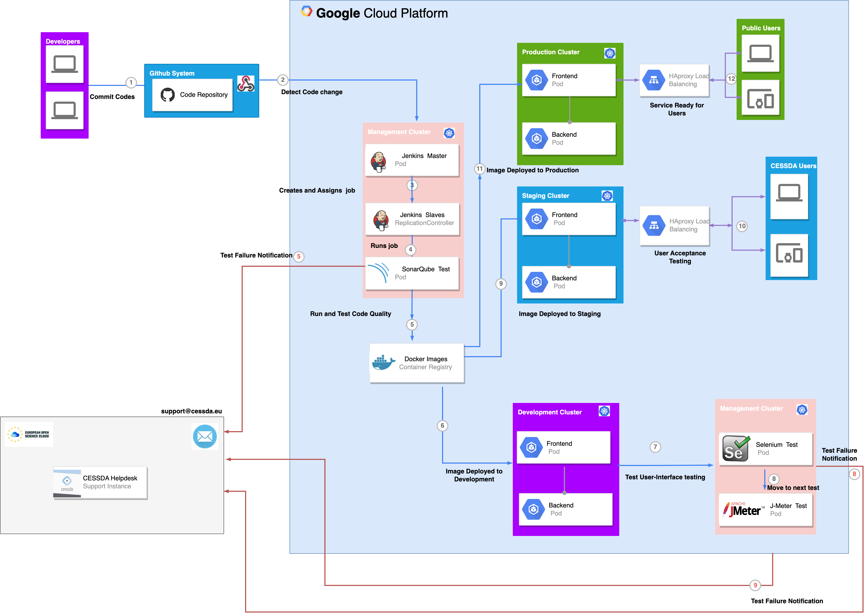
Task: Click the GitHub octocat icon in Code Repository
Action: point(168,95)
